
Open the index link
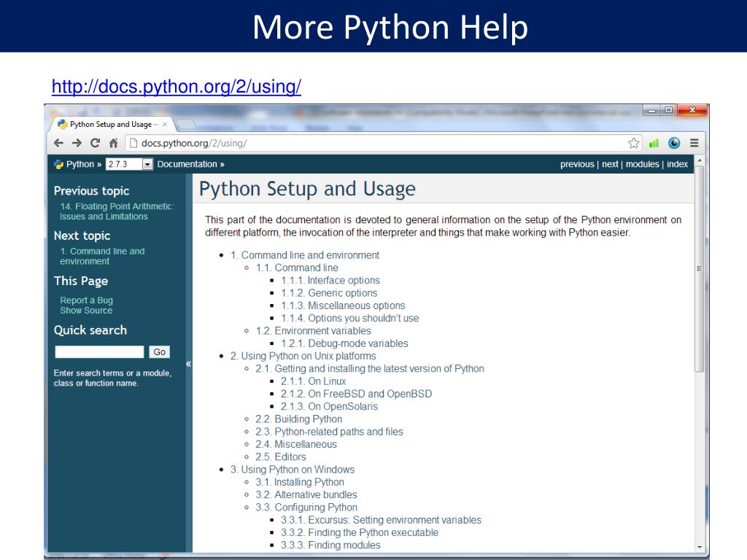pyautogui.click(x=677, y=164)
